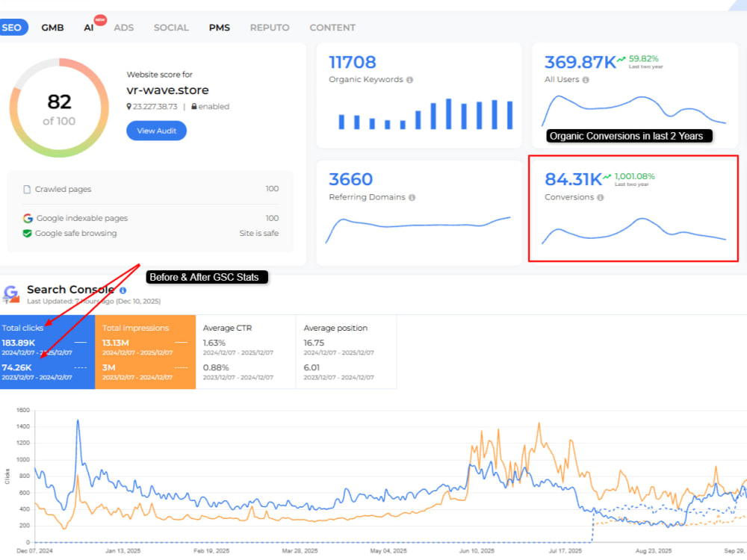Switch to the SEO tab
This screenshot has height=560, width=747.
point(12,28)
